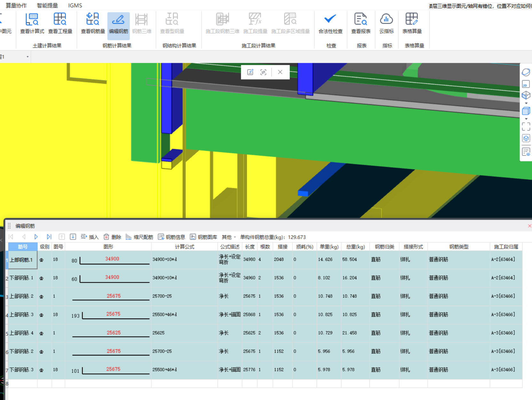Open the 算量协作 menu tab

click(16, 5)
